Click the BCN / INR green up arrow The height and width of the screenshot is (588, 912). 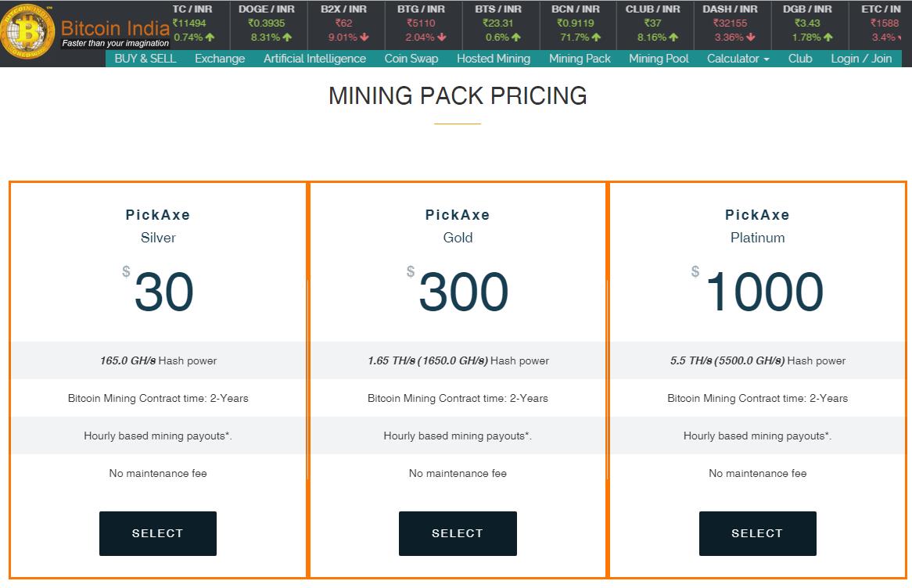click(596, 38)
